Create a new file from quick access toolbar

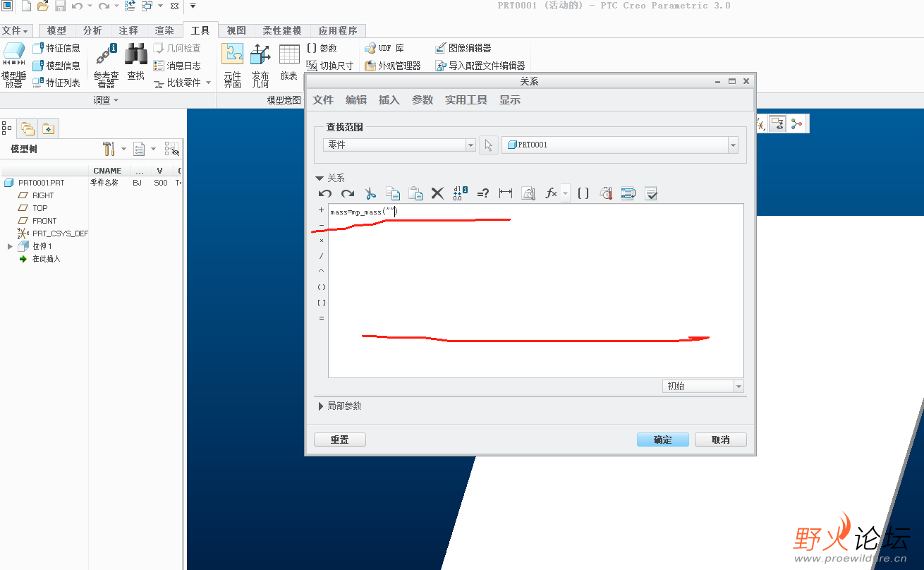pos(26,6)
